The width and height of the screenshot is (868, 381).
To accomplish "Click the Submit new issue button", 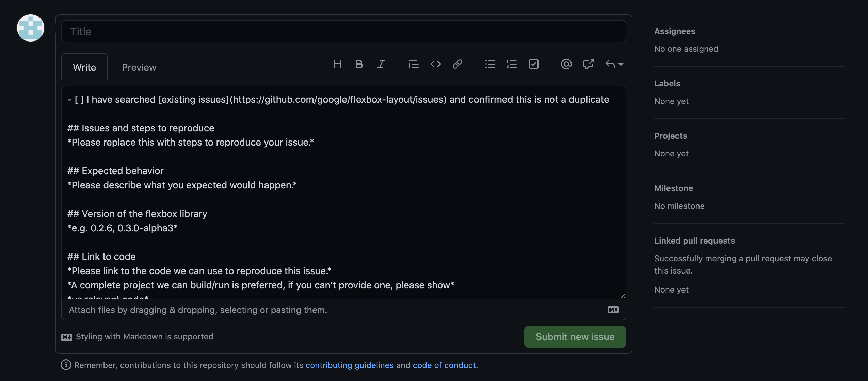I will click(x=575, y=337).
